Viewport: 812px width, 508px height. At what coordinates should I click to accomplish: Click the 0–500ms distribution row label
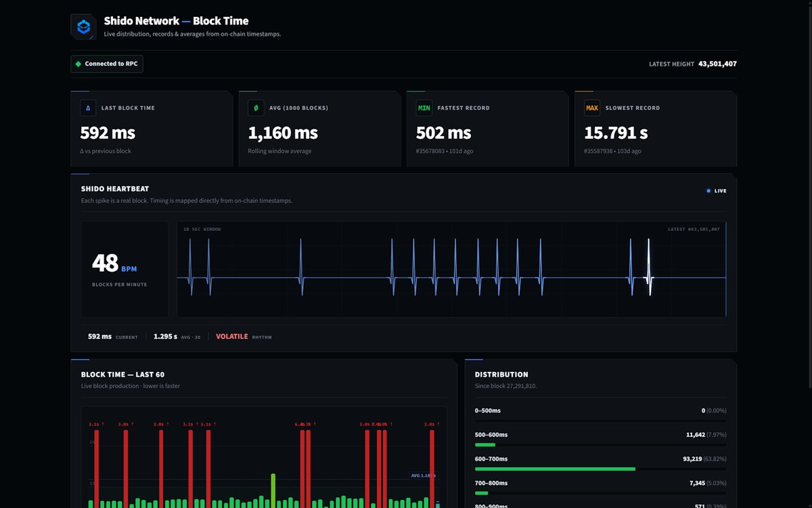point(488,410)
